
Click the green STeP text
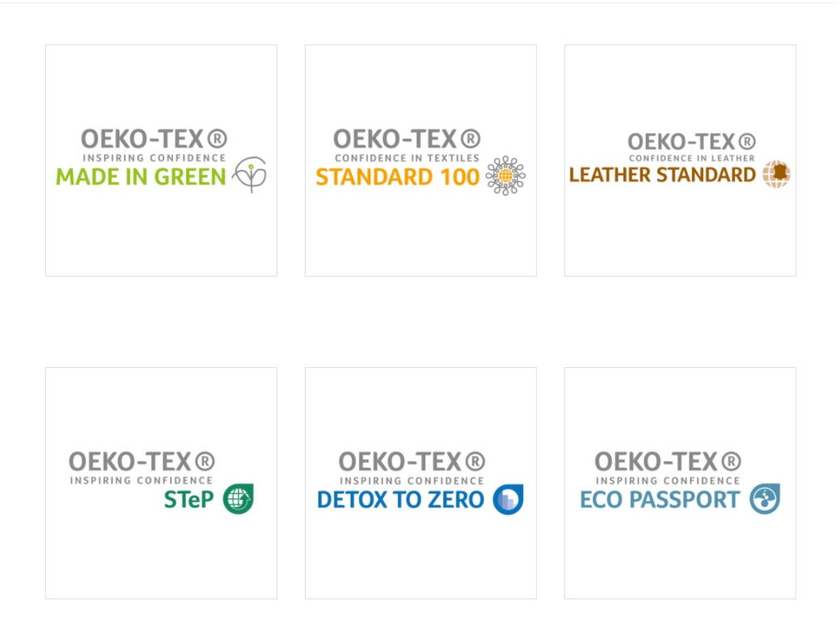188,500
